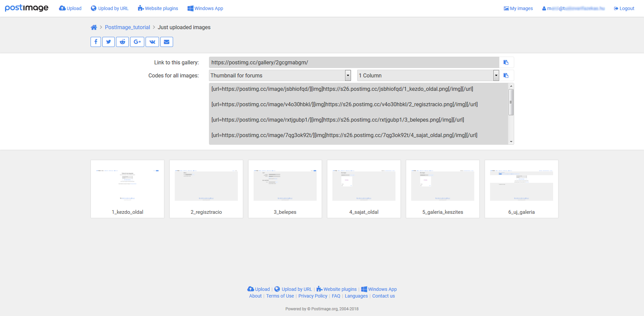Click the footer Windows App link

coord(379,289)
